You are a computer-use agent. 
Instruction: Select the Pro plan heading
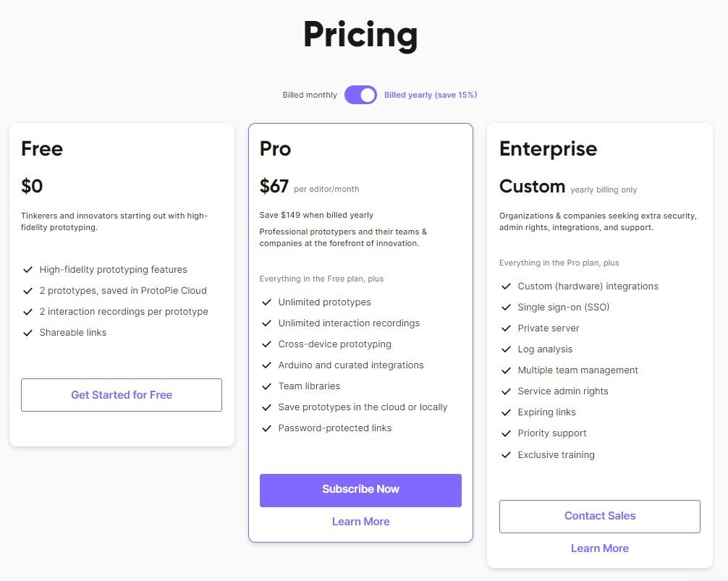[x=275, y=149]
